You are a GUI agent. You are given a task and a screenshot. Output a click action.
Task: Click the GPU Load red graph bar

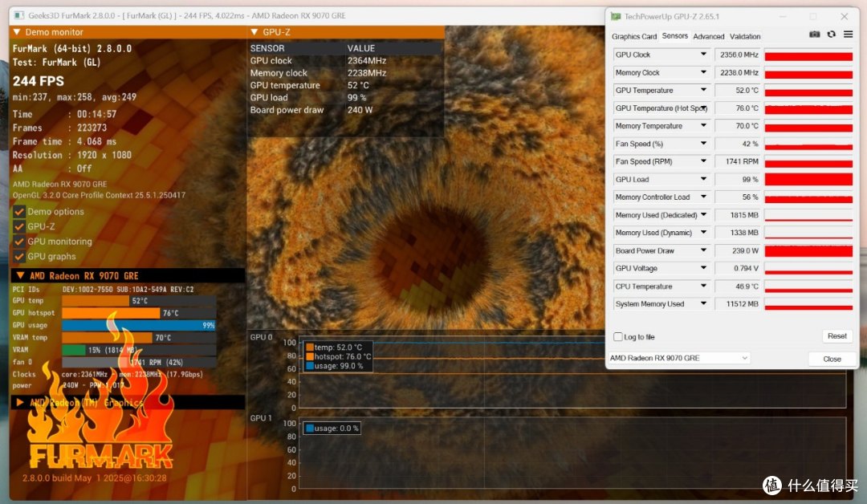(x=808, y=179)
